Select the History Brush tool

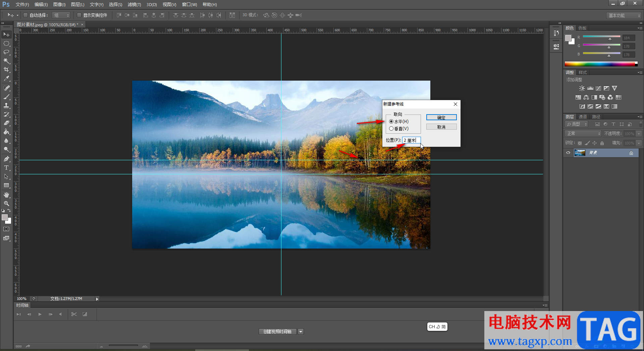pos(6,114)
